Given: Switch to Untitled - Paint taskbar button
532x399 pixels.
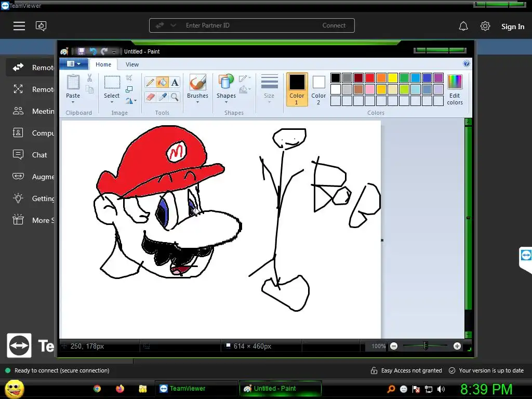Looking at the screenshot, I should point(280,389).
